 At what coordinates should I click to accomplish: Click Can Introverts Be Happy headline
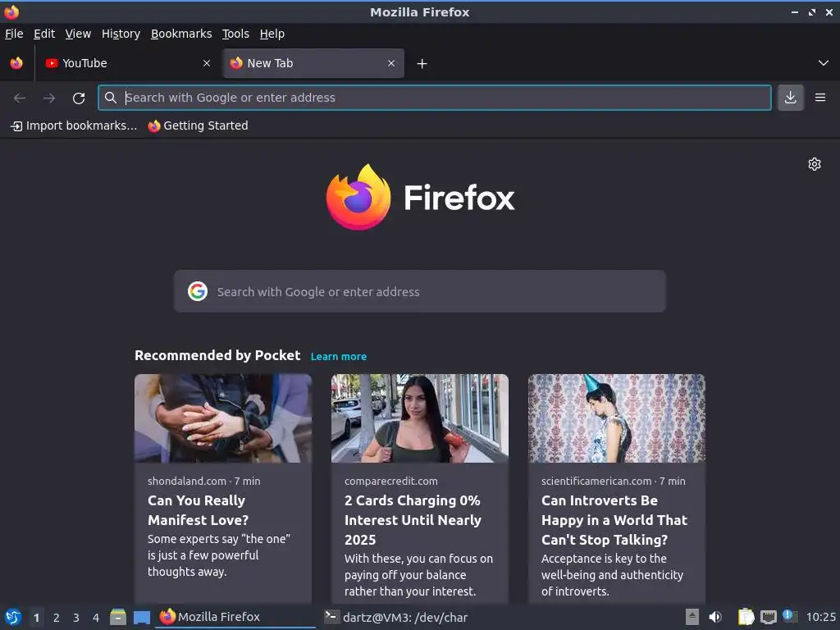coord(614,520)
